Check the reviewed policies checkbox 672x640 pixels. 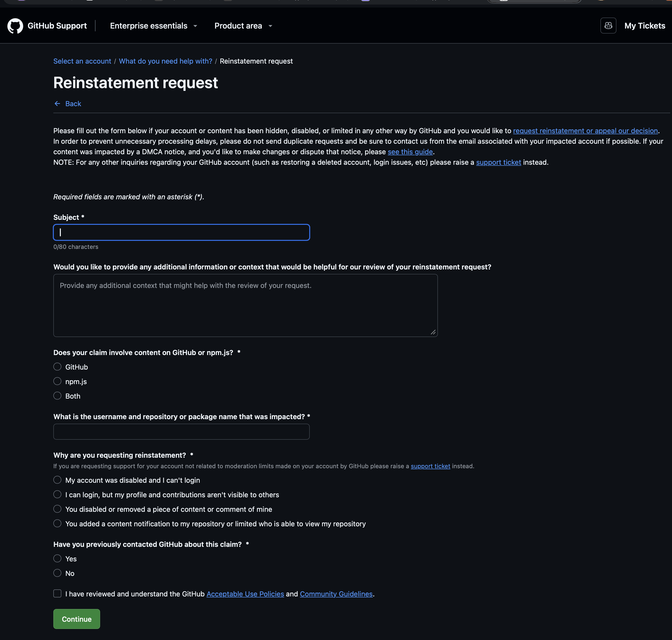pyautogui.click(x=57, y=594)
